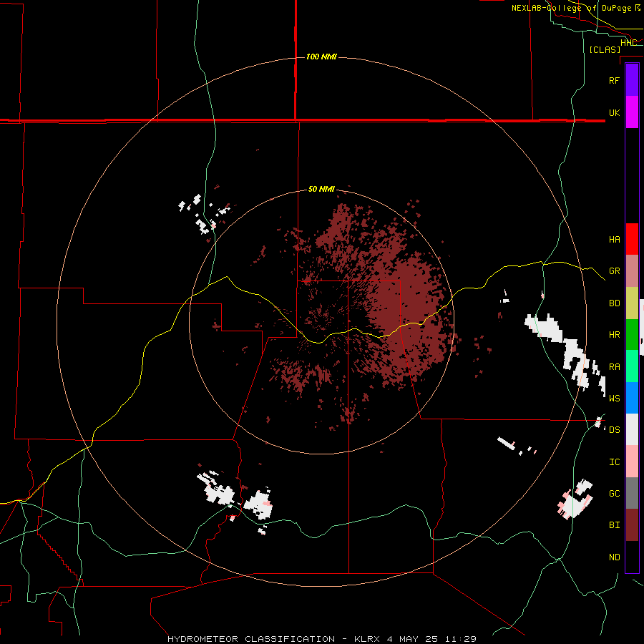Screen dimensions: 644x644
Task: Click the black ND legend color swatch
Action: tap(632, 557)
